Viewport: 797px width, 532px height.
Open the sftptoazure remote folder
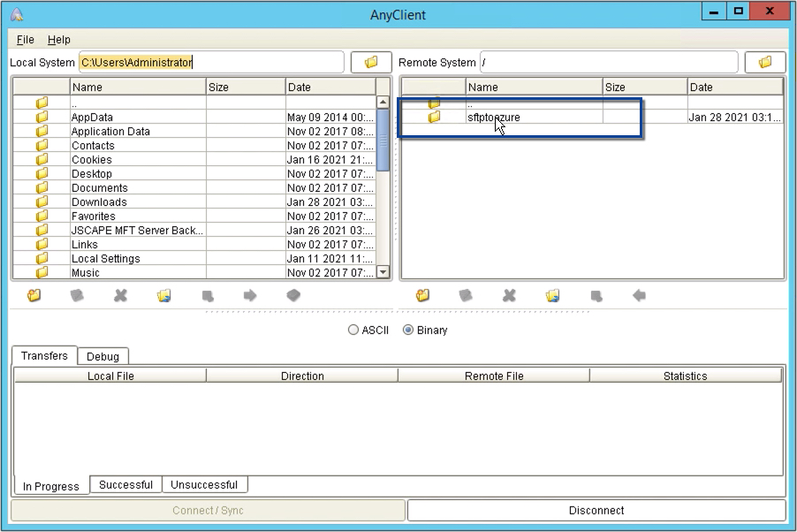[x=493, y=117]
